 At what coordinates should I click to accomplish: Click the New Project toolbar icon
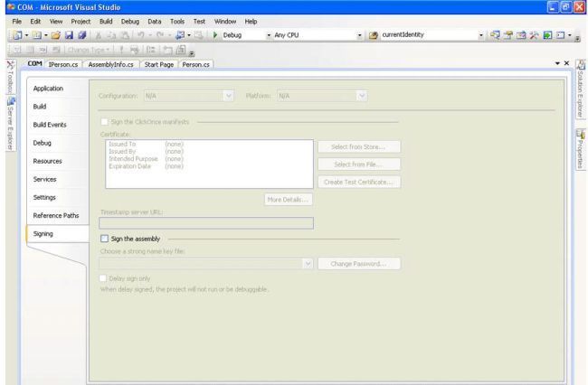17,35
